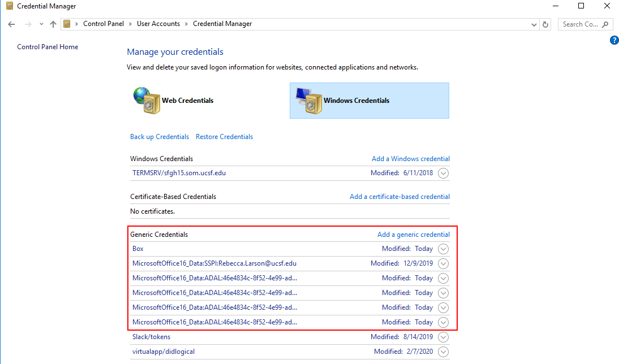This screenshot has height=364, width=619.
Task: Click the blue Help question mark
Action: point(614,40)
